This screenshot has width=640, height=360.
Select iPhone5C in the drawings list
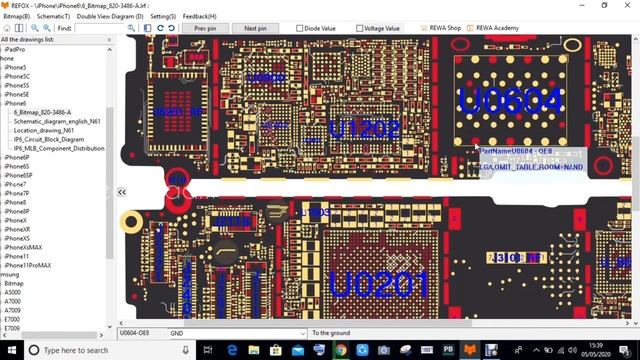[x=17, y=76]
